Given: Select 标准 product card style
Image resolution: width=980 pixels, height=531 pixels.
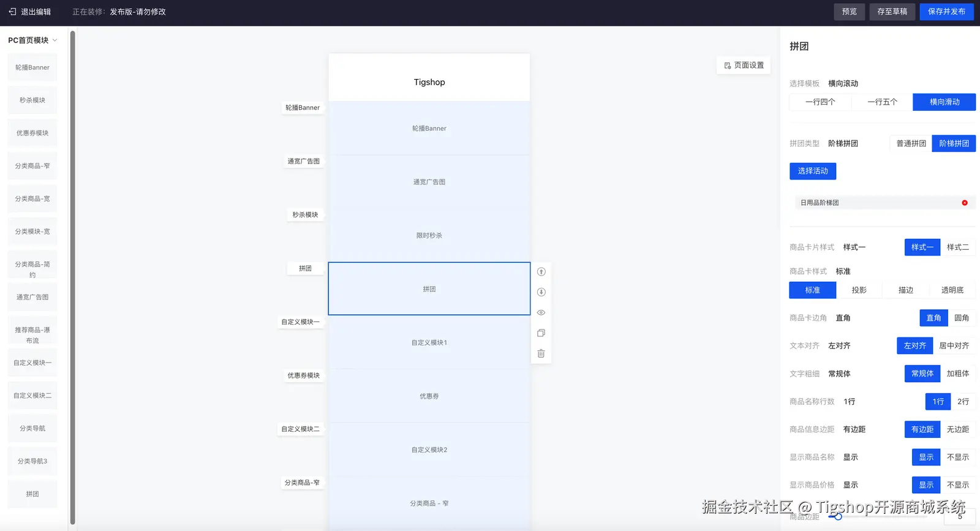Looking at the screenshot, I should 812,290.
